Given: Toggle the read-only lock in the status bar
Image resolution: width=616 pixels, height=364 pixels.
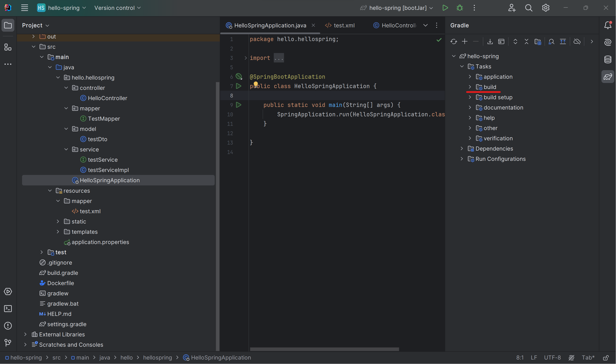Looking at the screenshot, I should tap(606, 358).
